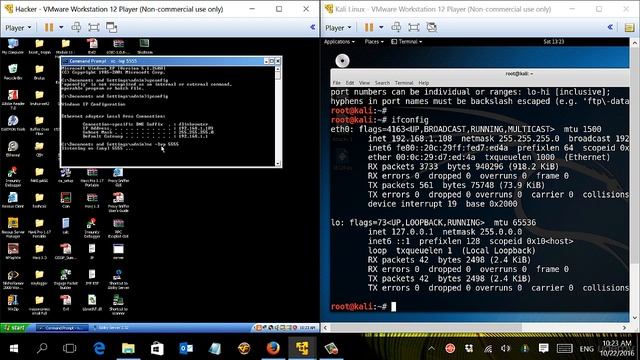Open File Explorer from taskbar
This screenshot has height=360, width=640.
coord(128,348)
